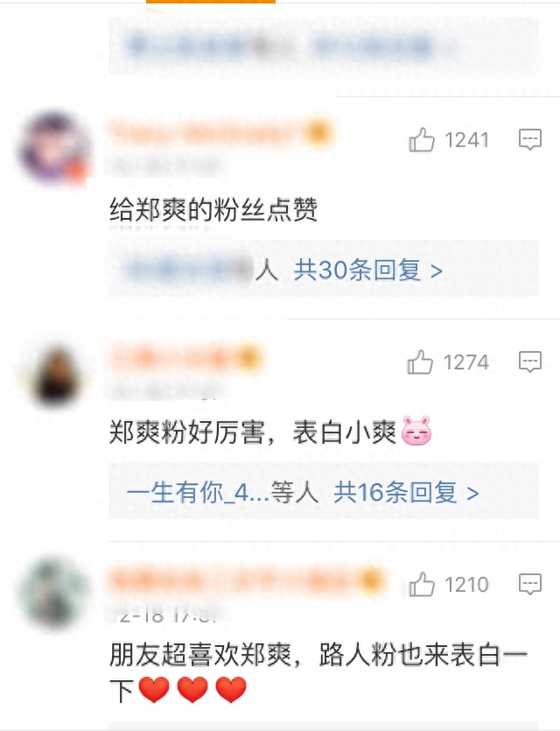Like the comment with 1210 likes
Viewport: 560px width, 731px height.
click(x=422, y=584)
